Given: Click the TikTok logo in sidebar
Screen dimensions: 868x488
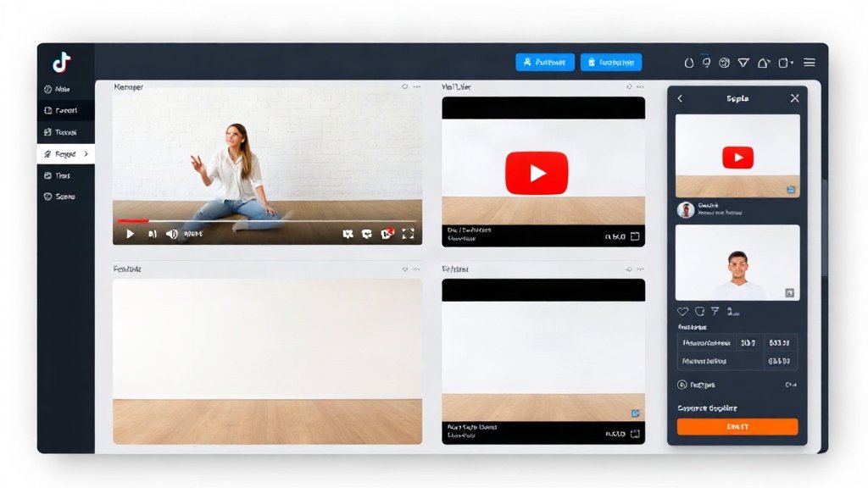Looking at the screenshot, I should [61, 62].
